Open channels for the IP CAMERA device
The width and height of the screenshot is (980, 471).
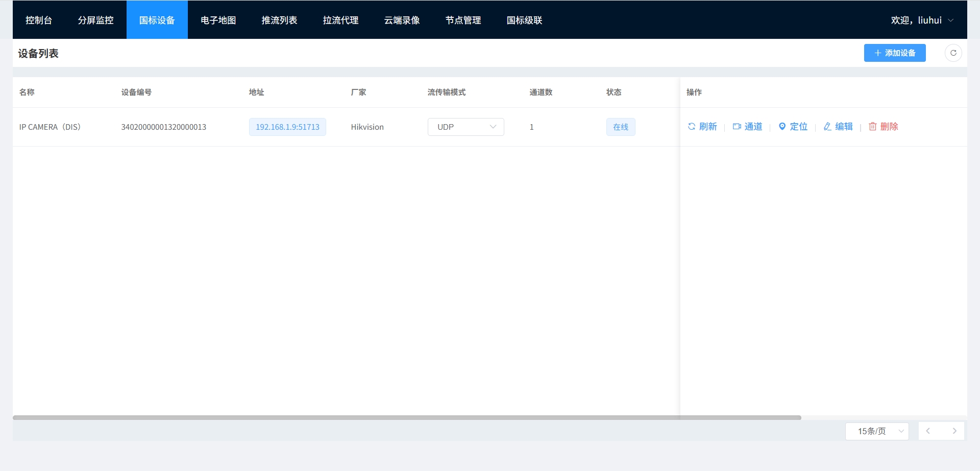click(x=747, y=127)
